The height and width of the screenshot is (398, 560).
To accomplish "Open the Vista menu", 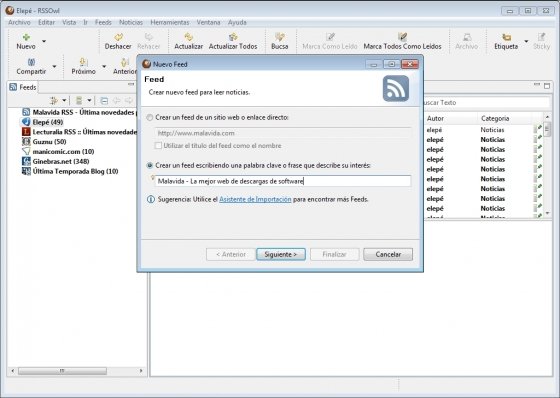I will (x=69, y=22).
